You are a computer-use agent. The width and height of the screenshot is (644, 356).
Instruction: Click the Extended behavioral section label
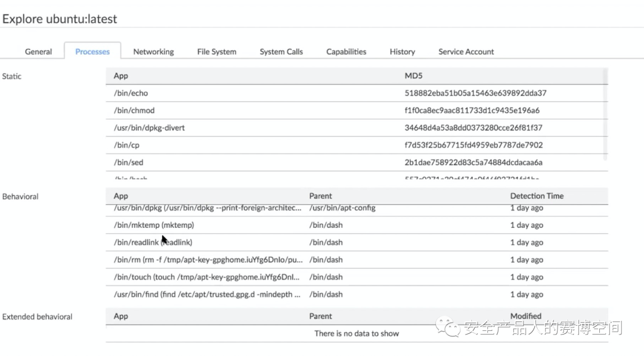click(37, 317)
